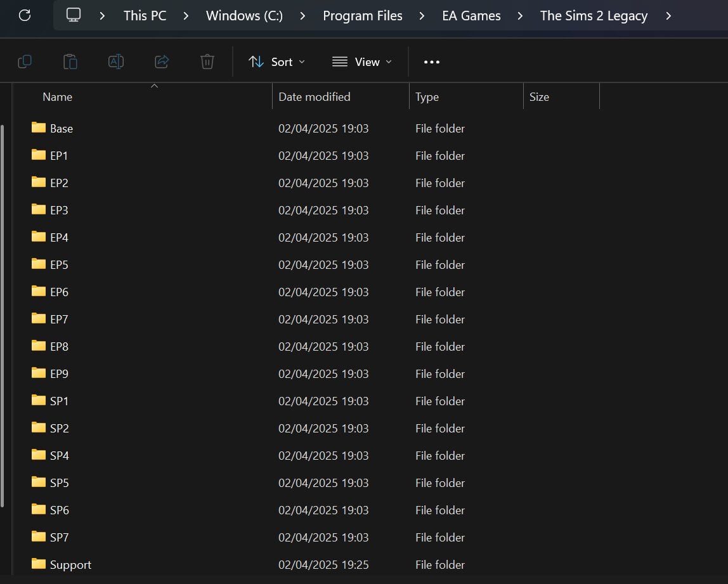Click the date modified of SP1 row
728x584 pixels.
pos(323,401)
